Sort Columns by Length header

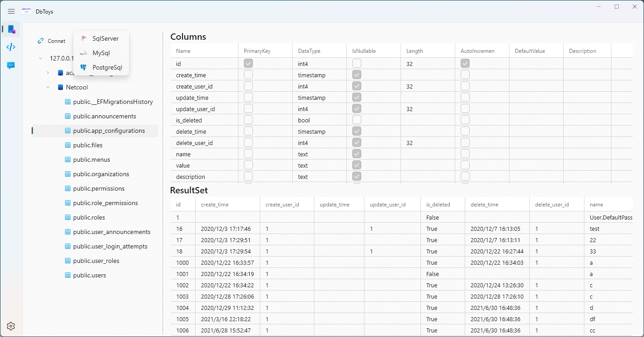[428, 51]
